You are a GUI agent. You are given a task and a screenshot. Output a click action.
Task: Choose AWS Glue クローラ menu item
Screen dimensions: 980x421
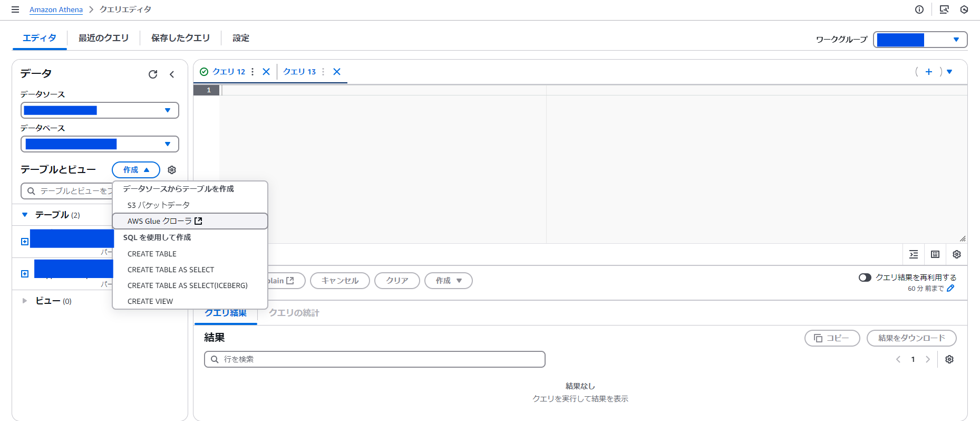pyautogui.click(x=190, y=221)
